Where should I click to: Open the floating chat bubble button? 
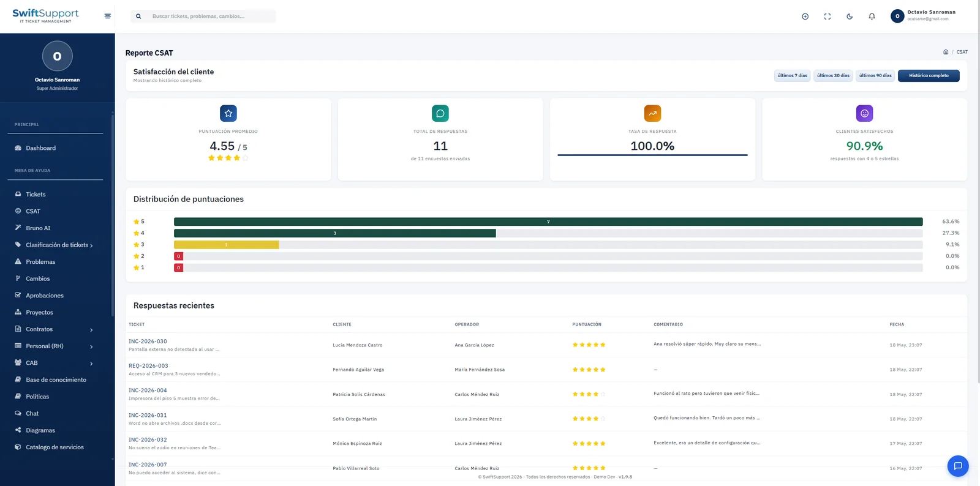[958, 466]
